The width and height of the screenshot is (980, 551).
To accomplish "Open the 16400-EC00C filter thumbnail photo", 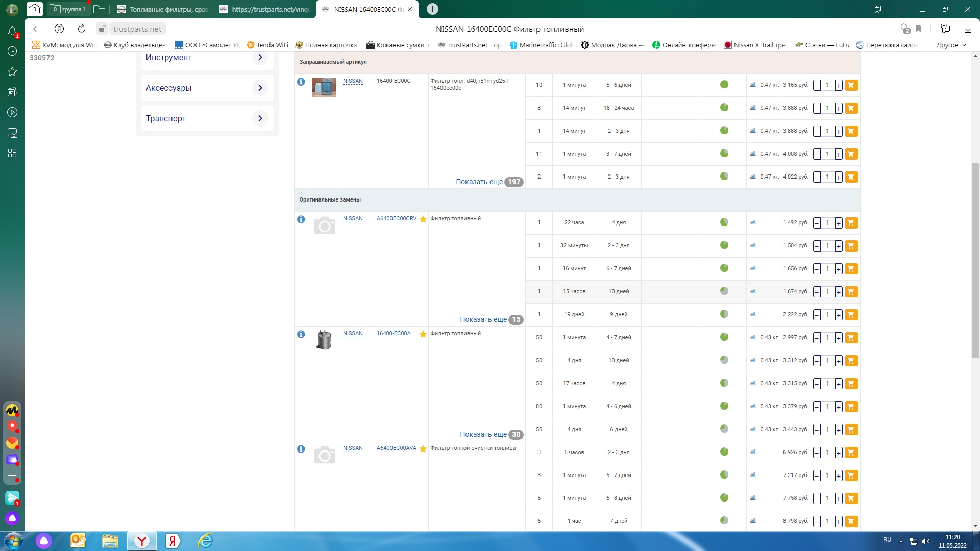I will (x=324, y=87).
